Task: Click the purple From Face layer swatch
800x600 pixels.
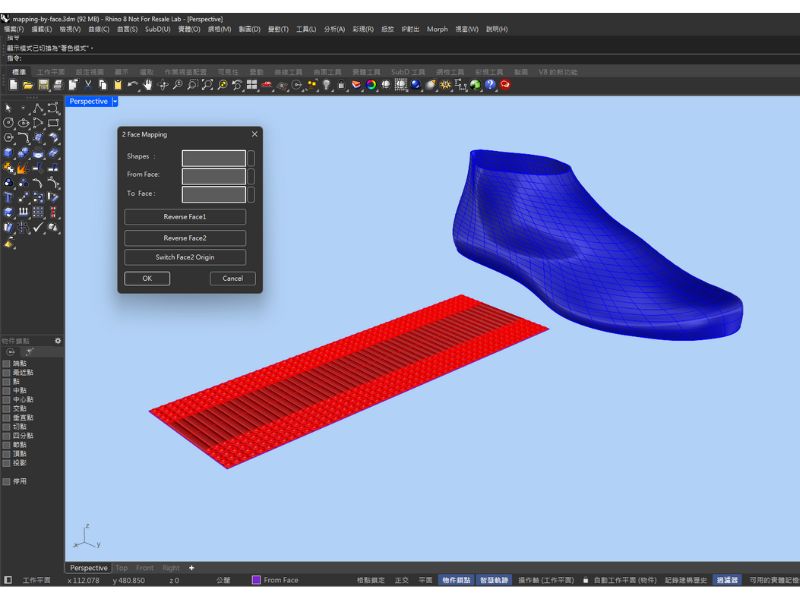Action: click(256, 580)
